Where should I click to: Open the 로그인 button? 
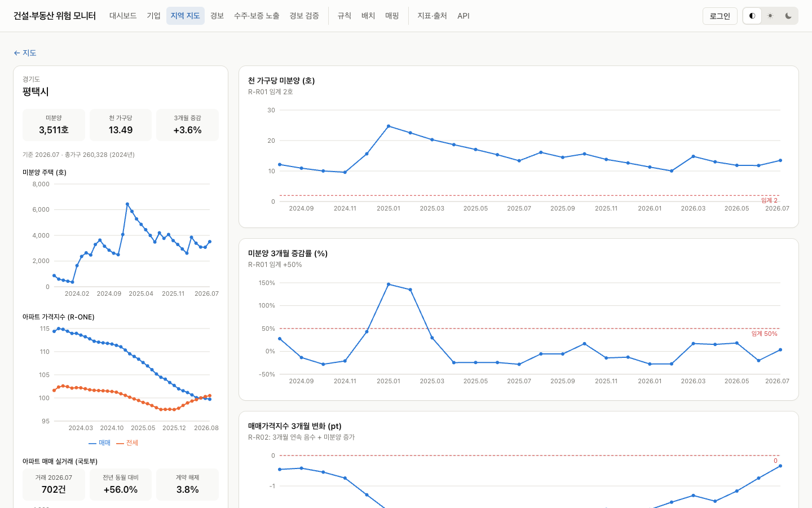coord(720,16)
